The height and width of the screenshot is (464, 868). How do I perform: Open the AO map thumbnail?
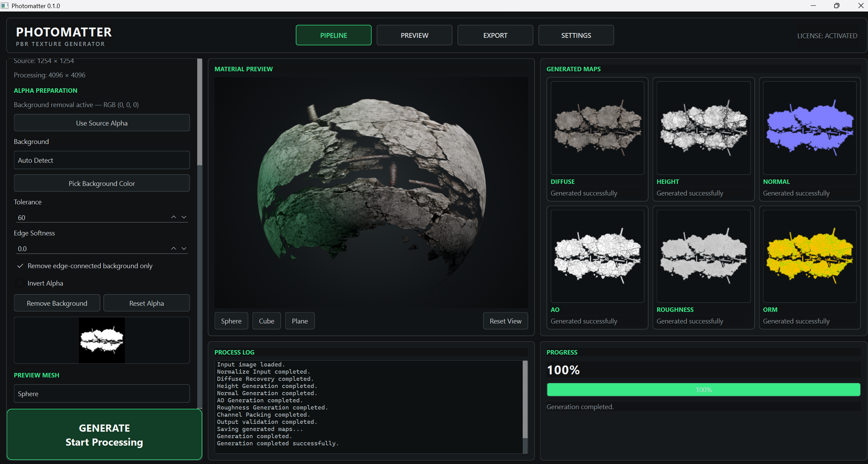(597, 256)
